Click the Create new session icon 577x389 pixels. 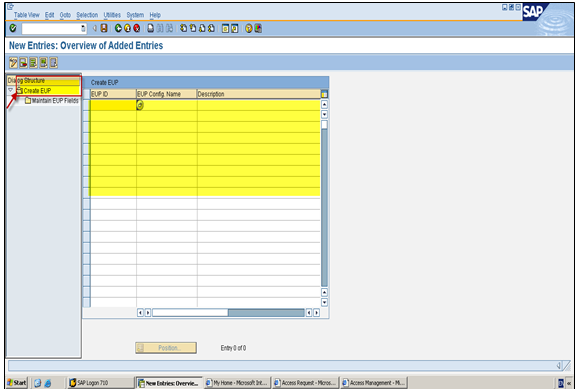225,28
